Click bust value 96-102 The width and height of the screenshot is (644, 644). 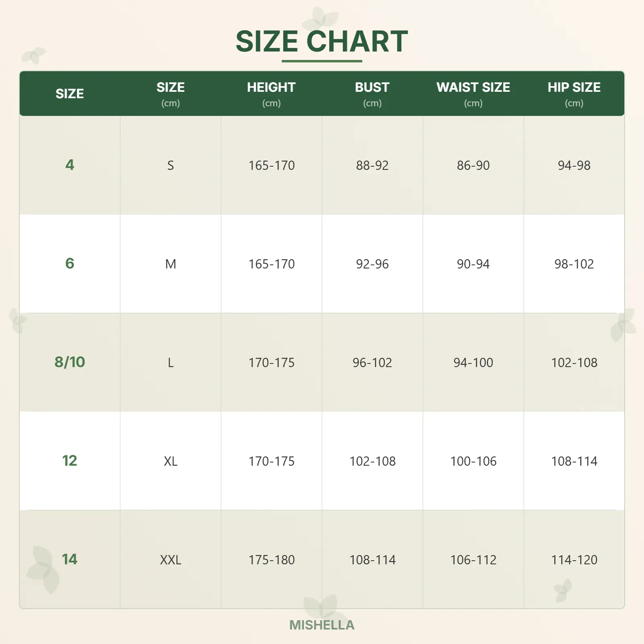point(372,363)
